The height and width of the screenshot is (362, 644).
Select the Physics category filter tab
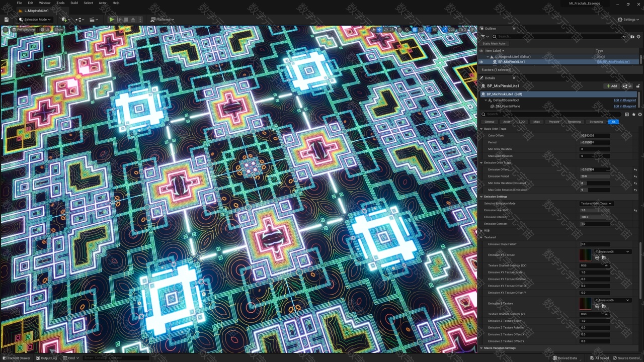pyautogui.click(x=553, y=122)
